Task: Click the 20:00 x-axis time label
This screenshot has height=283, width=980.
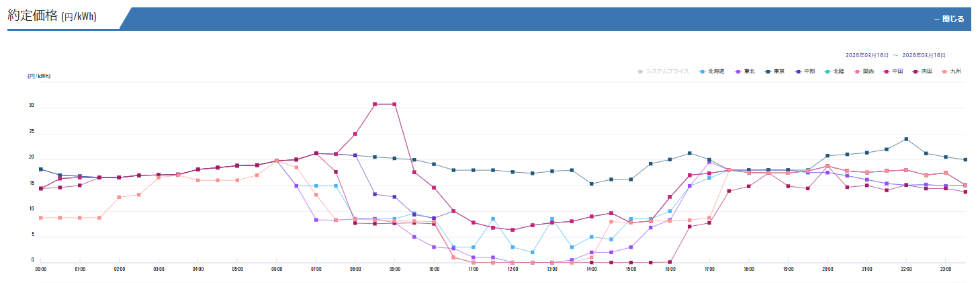Action: pyautogui.click(x=828, y=270)
